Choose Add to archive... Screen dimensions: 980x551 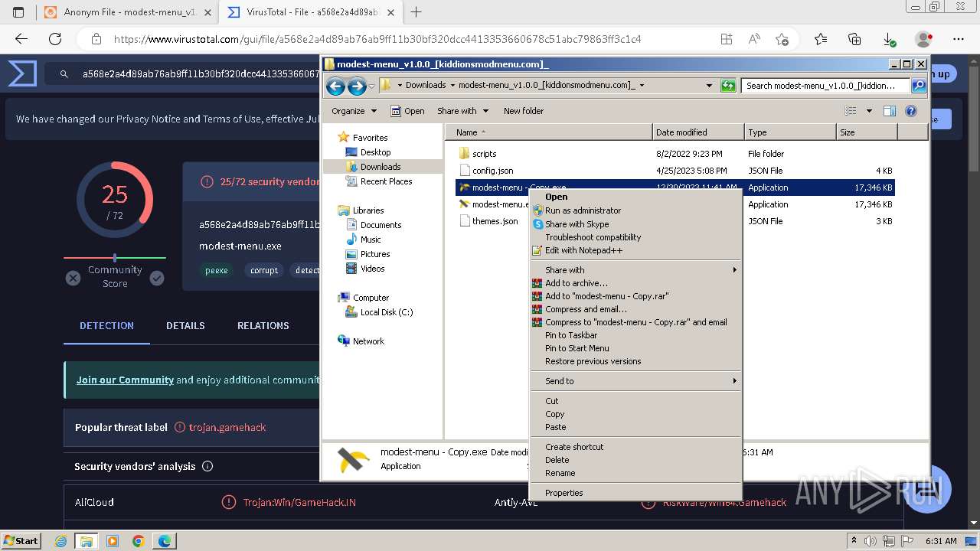click(x=635, y=283)
